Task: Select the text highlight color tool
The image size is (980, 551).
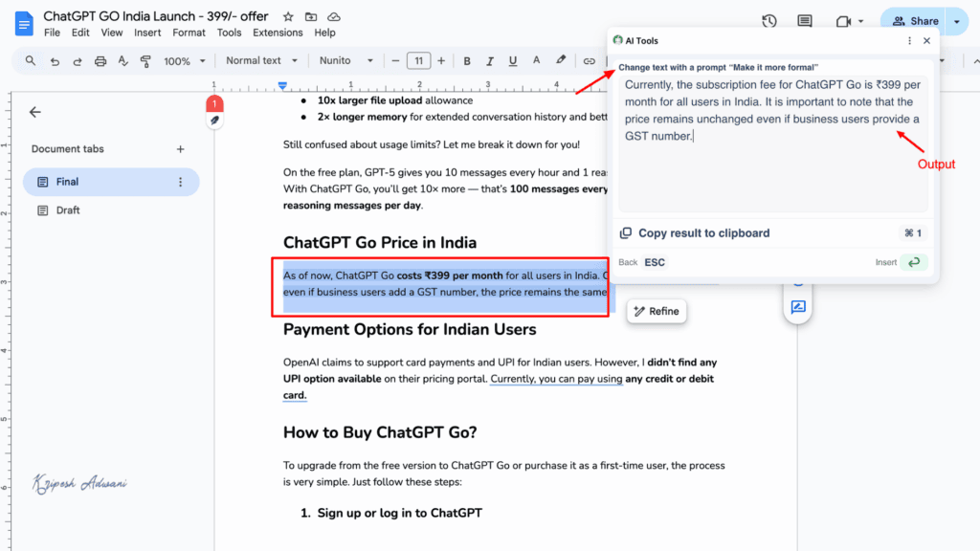Action: (560, 60)
